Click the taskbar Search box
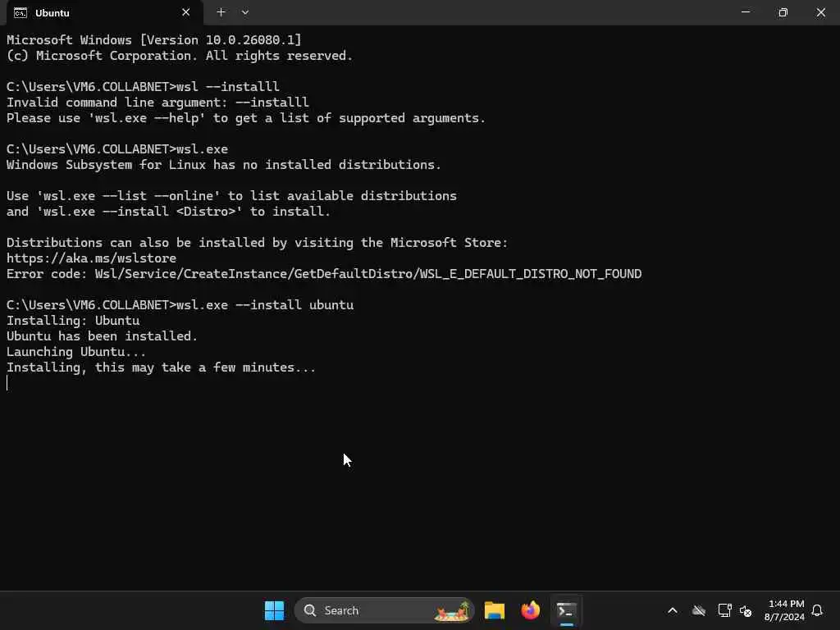Screen dimensions: 840x630 click(384, 610)
